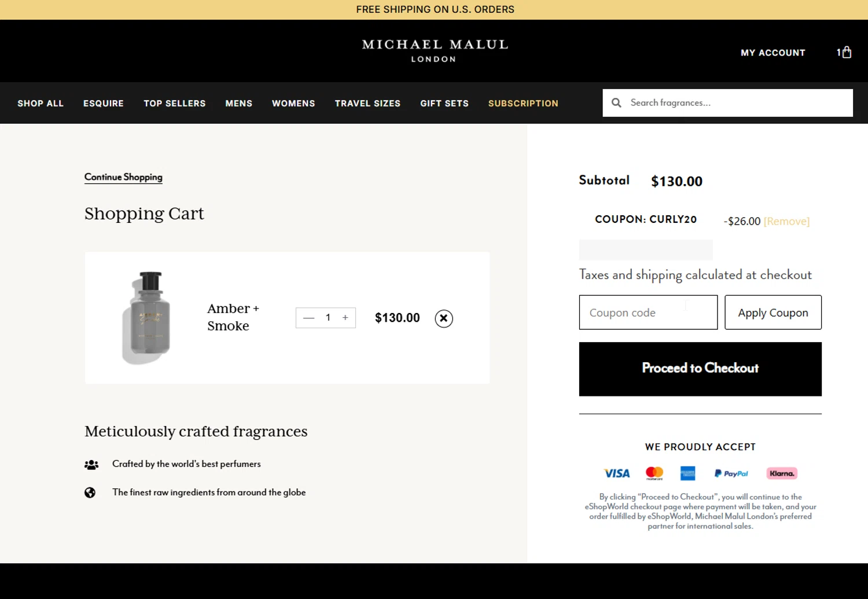Open the Shop All menu
The height and width of the screenshot is (599, 868).
click(x=41, y=103)
